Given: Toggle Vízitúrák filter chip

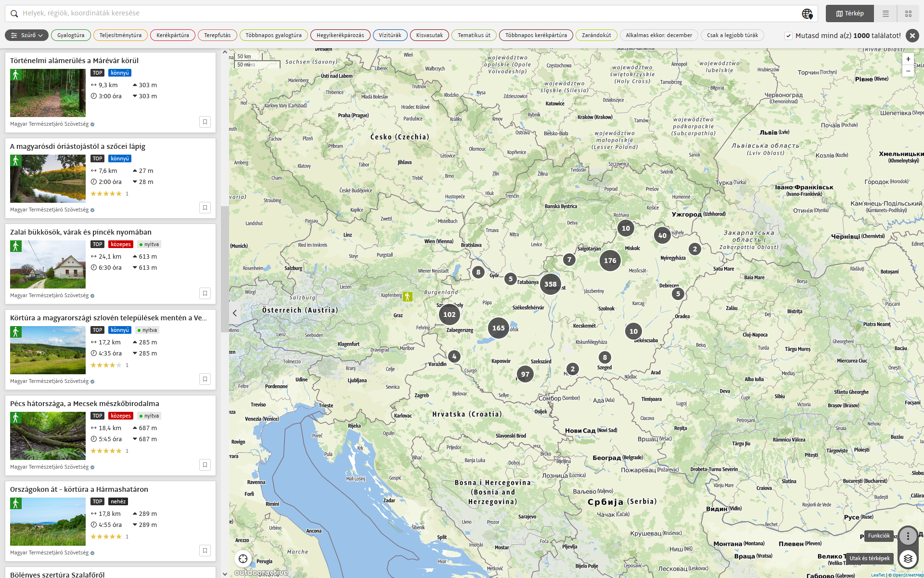Looking at the screenshot, I should [x=390, y=35].
